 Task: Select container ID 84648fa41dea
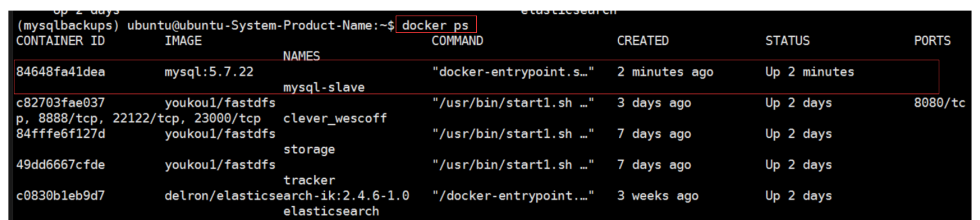[61, 72]
